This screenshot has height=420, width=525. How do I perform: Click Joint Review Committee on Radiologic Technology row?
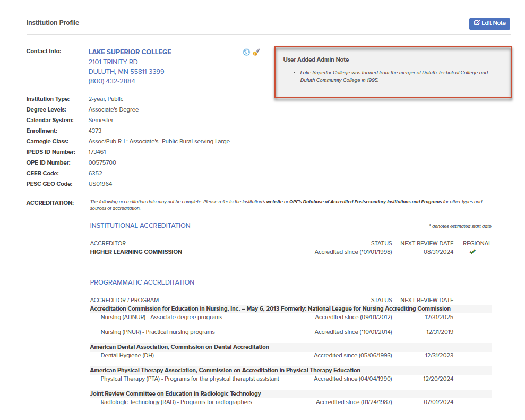(x=290, y=394)
